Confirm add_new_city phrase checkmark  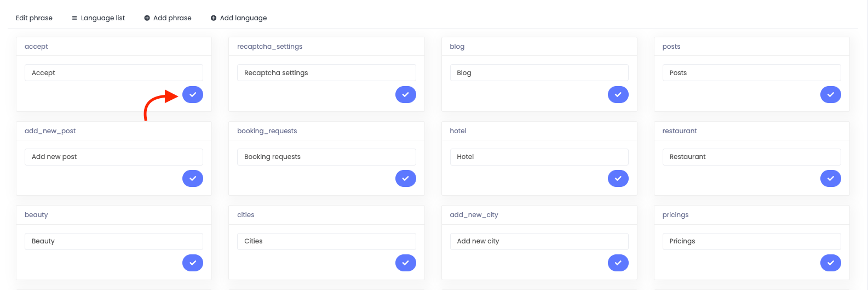click(618, 263)
